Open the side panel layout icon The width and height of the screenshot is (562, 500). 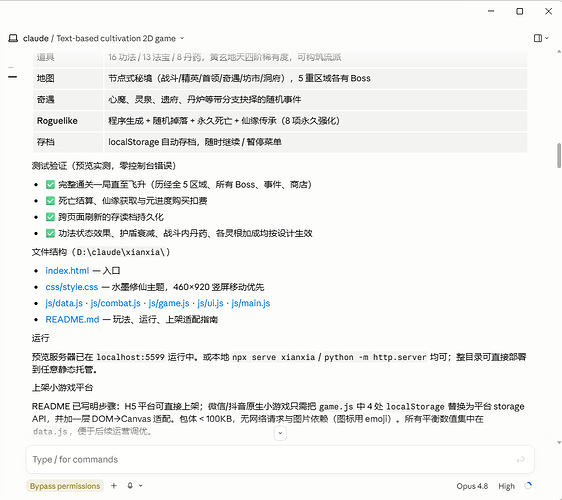click(x=538, y=38)
